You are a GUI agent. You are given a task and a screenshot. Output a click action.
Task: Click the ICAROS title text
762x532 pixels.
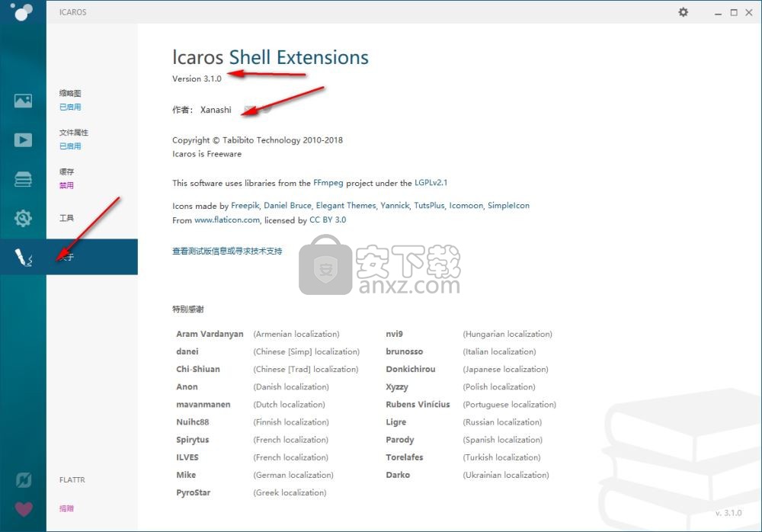point(73,12)
